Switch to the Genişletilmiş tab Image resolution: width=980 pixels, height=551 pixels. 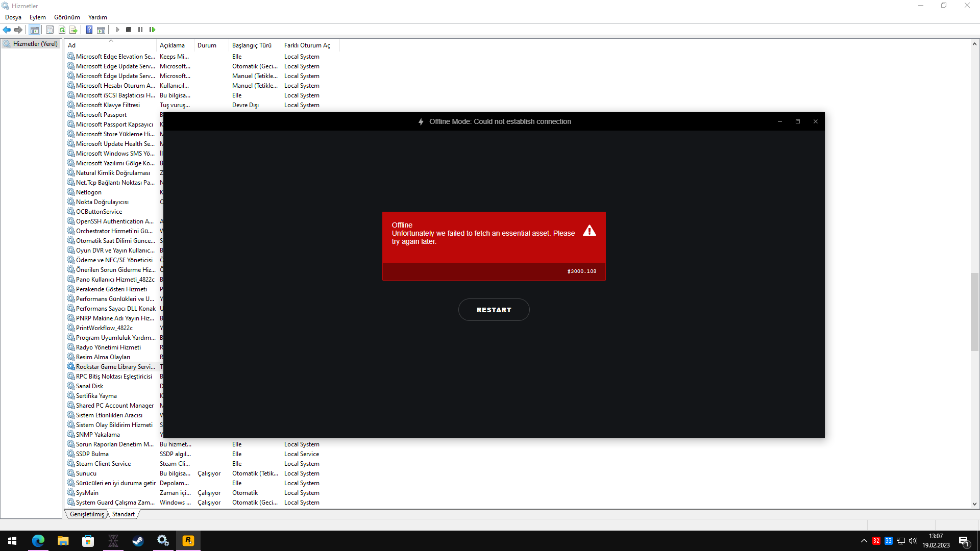tap(87, 514)
